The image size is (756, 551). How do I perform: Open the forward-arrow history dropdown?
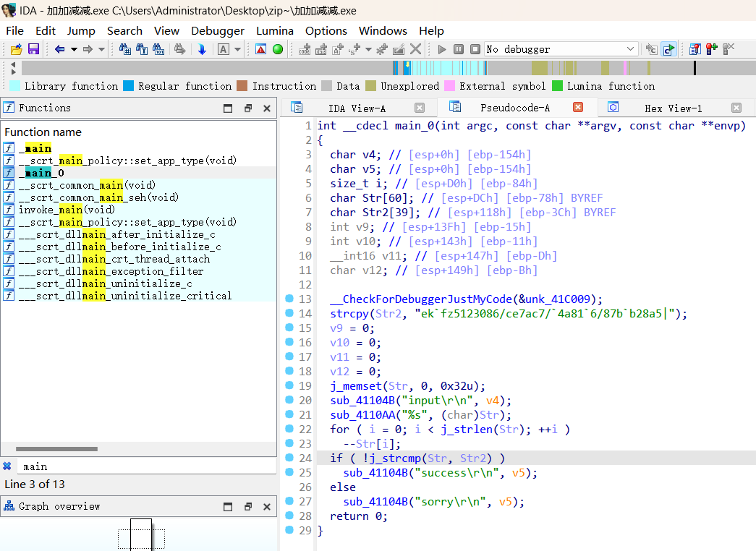tap(101, 49)
